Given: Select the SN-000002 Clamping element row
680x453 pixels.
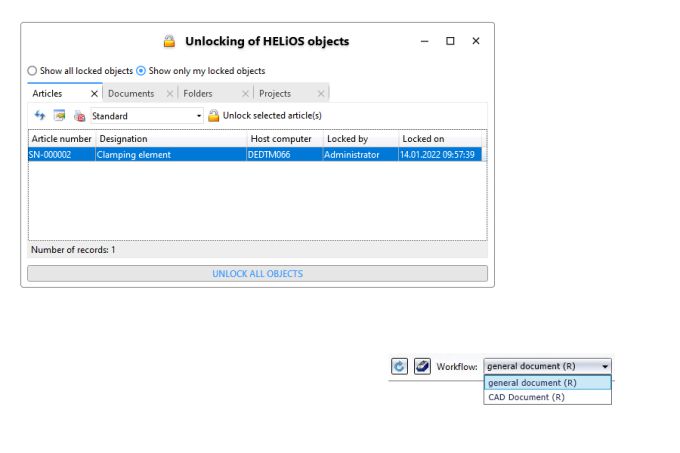Looking at the screenshot, I should [255, 155].
